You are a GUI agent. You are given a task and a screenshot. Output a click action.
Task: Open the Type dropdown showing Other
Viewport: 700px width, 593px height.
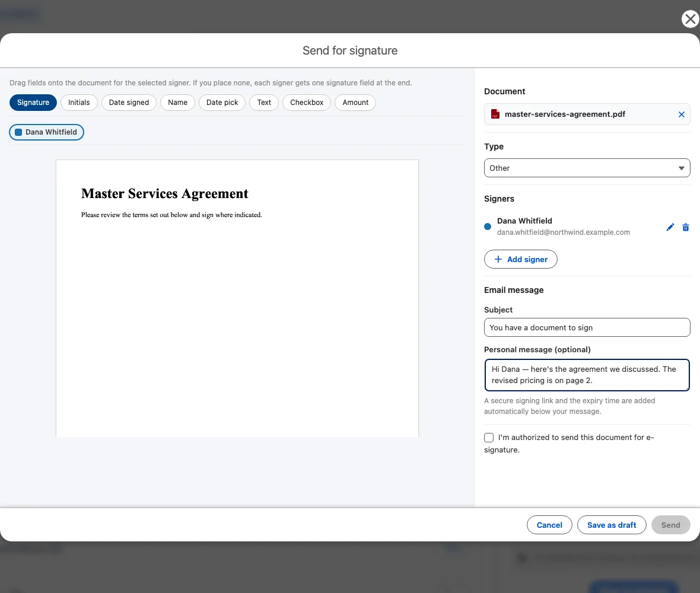(x=587, y=168)
